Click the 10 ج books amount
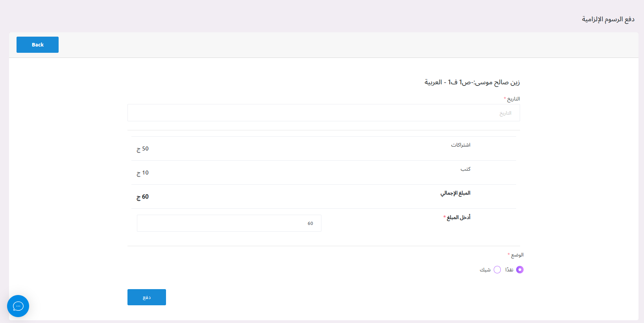The height and width of the screenshot is (323, 644). click(x=142, y=173)
